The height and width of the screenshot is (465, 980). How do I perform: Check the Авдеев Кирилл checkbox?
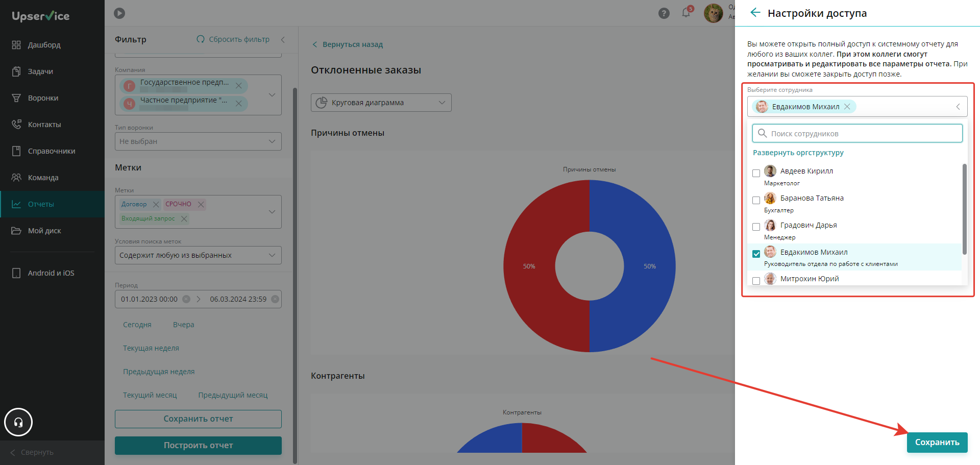[x=756, y=174]
